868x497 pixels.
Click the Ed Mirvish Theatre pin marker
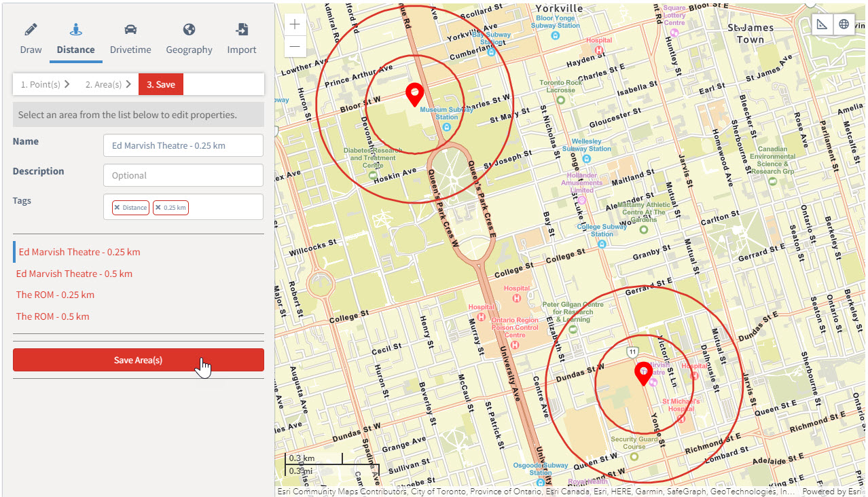[x=643, y=375]
